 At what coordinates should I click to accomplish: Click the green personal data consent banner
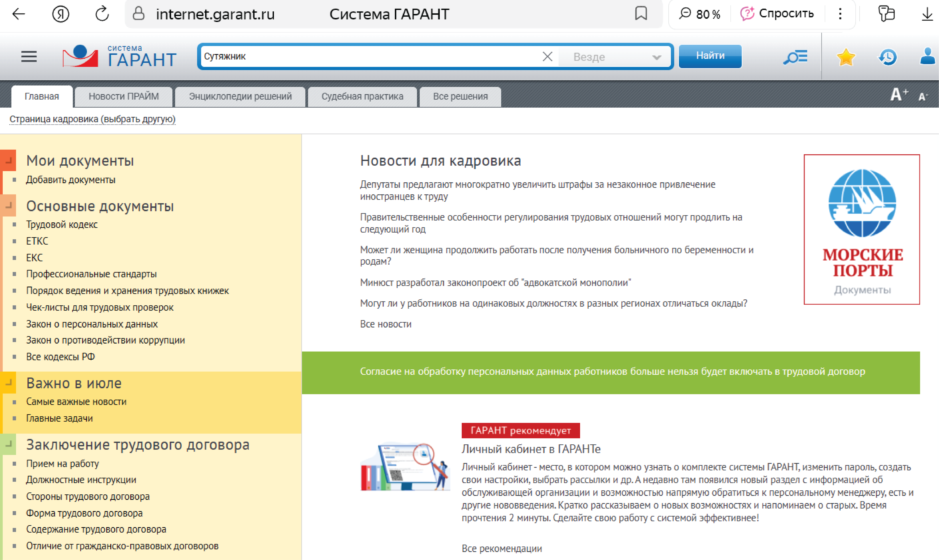point(611,373)
